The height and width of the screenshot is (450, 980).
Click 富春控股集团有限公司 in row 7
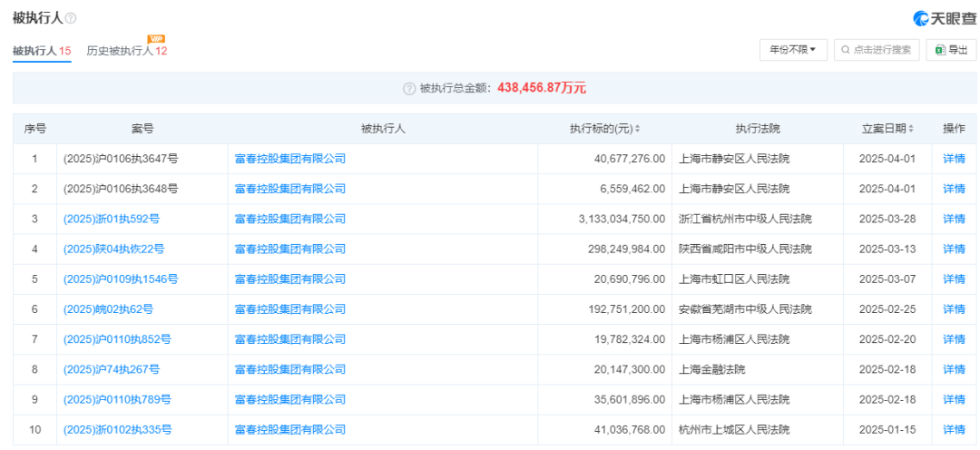(x=290, y=339)
